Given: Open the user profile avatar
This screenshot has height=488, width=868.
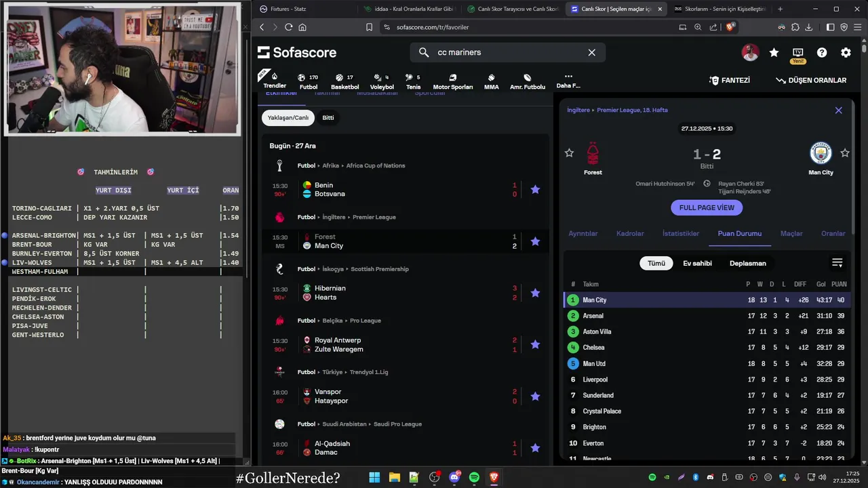Looking at the screenshot, I should pyautogui.click(x=750, y=52).
